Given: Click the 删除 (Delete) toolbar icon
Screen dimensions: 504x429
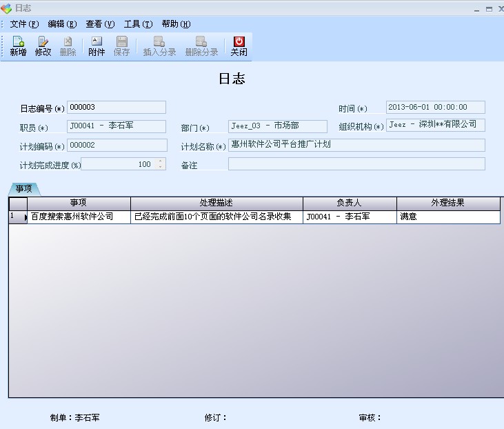Looking at the screenshot, I should 68,46.
